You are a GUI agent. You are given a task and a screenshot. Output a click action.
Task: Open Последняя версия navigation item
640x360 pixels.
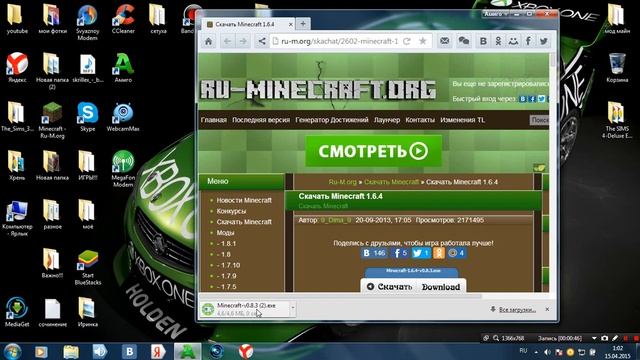coord(261,120)
